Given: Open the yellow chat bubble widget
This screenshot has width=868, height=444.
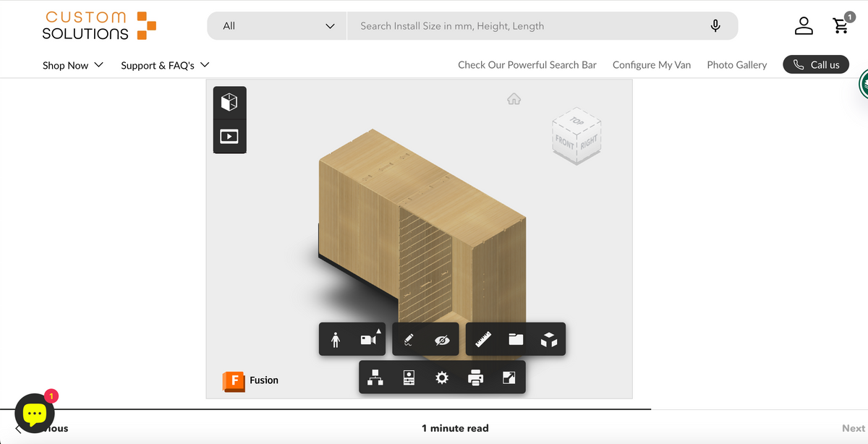Looking at the screenshot, I should click(x=35, y=414).
